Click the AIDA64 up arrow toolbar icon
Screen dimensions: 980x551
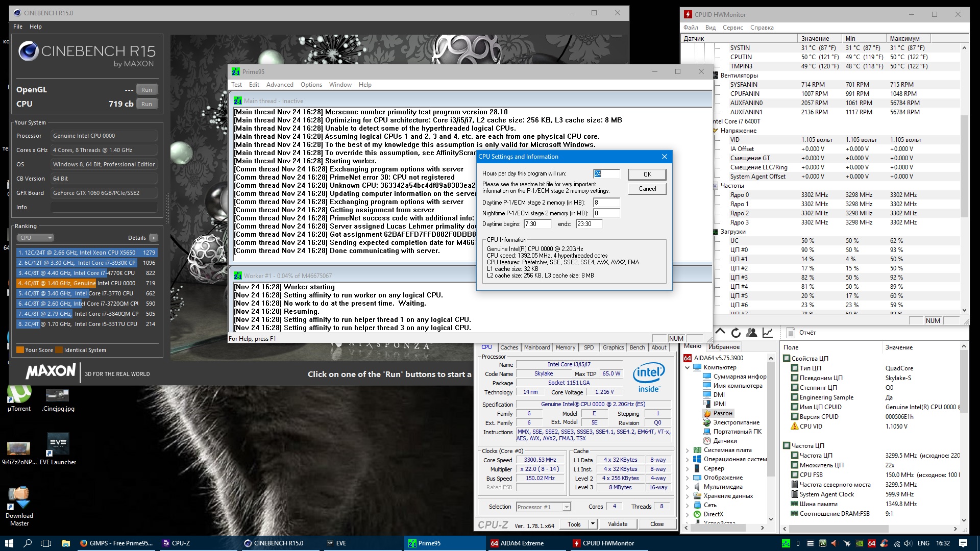[720, 332]
